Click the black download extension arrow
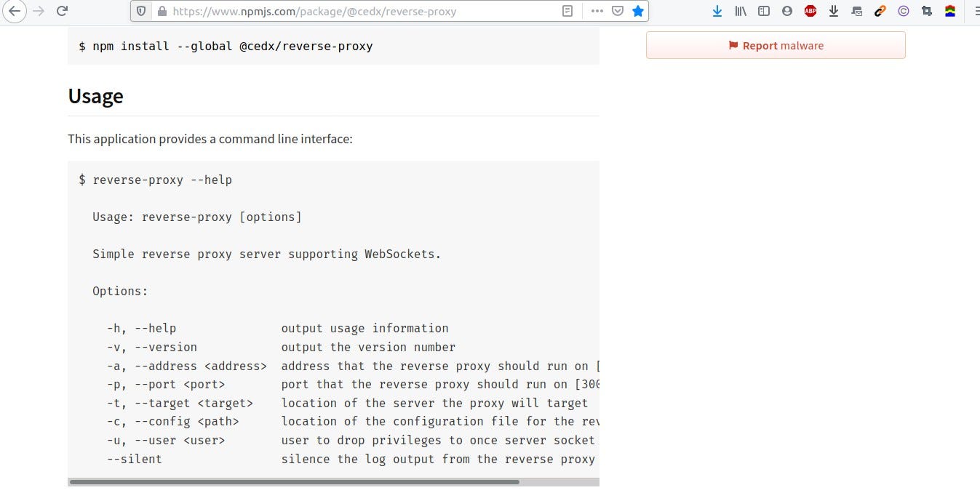 834,11
